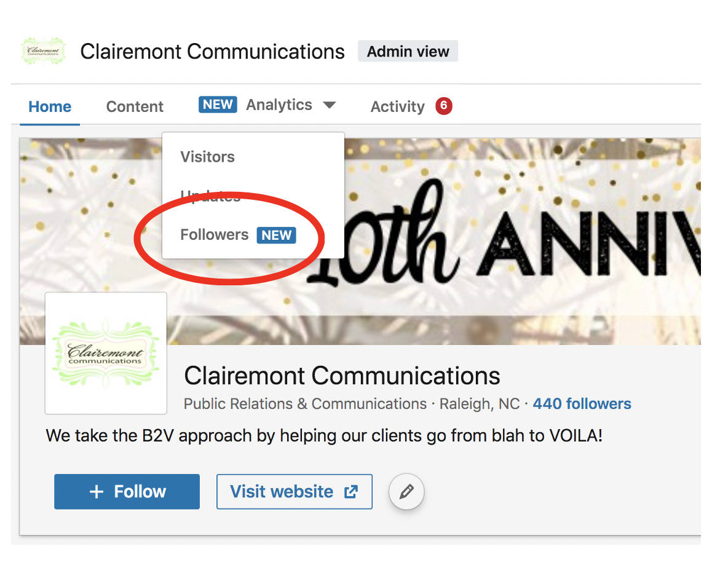The height and width of the screenshot is (562, 728).
Task: Click the NEW badge next to Analytics
Action: click(x=218, y=105)
